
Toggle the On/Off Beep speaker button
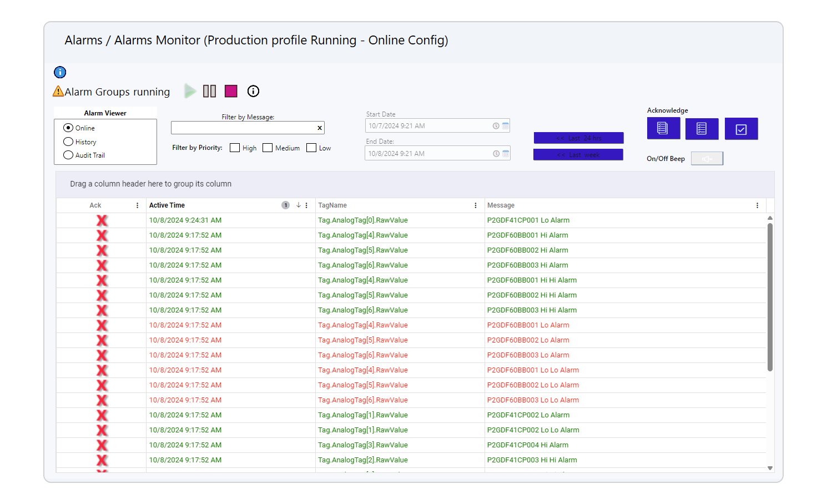pyautogui.click(x=707, y=159)
